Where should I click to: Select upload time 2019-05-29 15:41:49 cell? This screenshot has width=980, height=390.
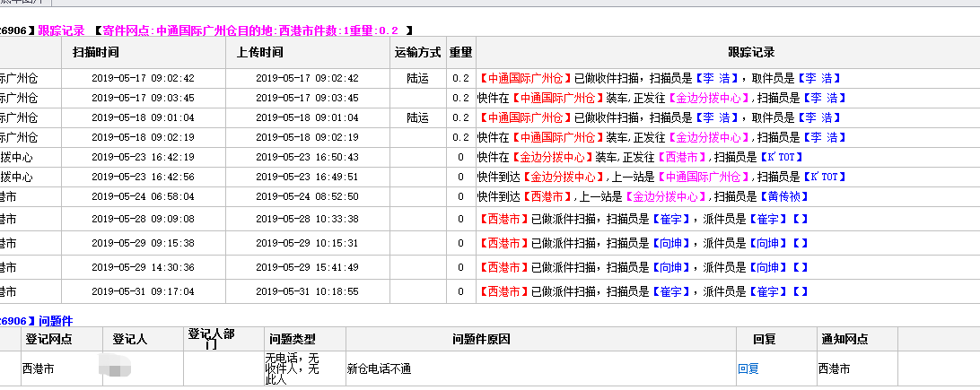(x=308, y=268)
